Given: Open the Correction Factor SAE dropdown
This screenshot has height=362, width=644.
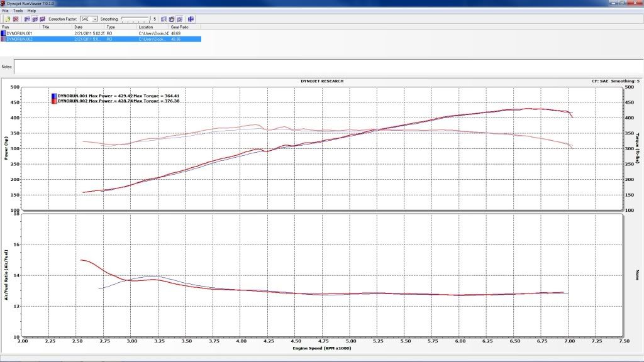Looking at the screenshot, I should [95, 19].
